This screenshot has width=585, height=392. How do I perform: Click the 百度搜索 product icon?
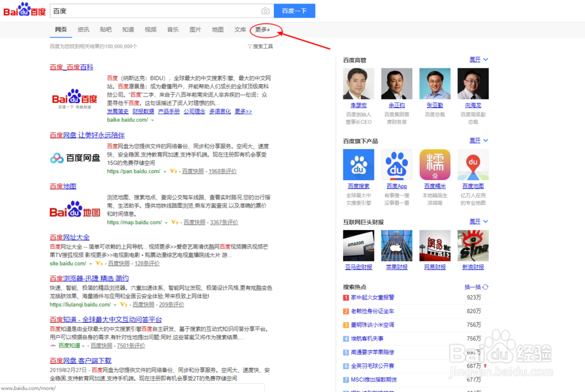pos(359,165)
